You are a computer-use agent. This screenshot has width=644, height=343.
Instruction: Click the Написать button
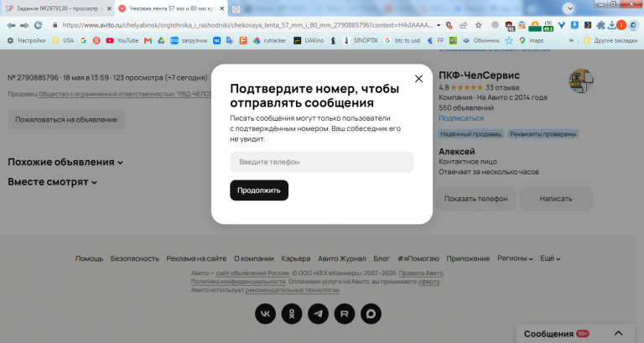point(556,199)
